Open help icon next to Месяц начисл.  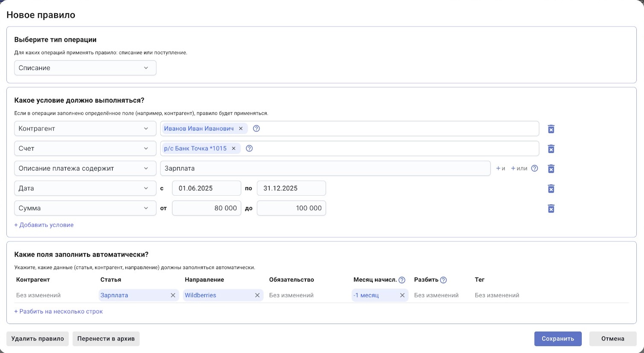(x=402, y=280)
